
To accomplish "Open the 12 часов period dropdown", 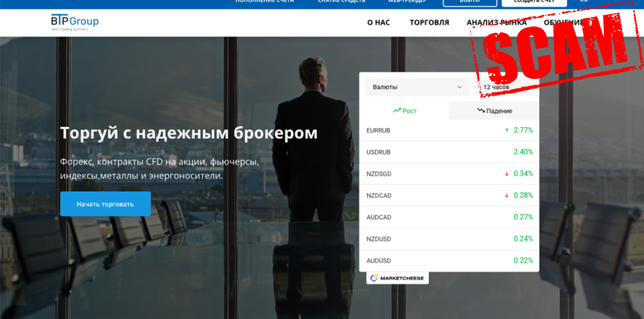I will (504, 87).
